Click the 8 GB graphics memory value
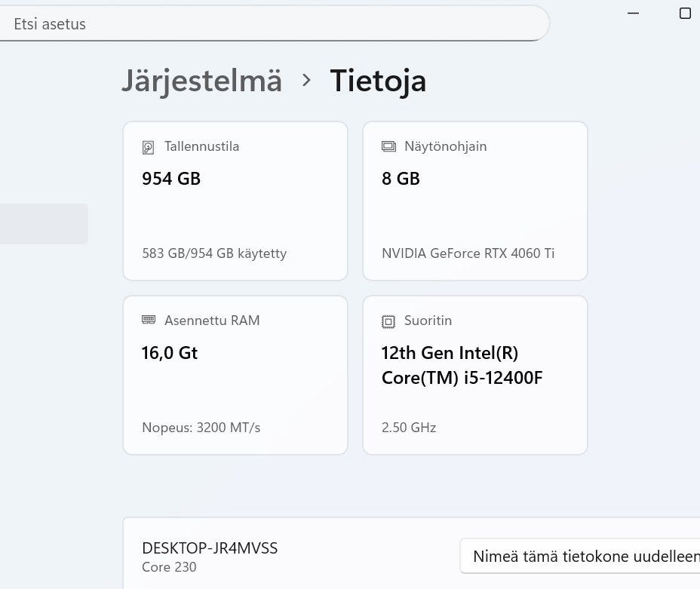Viewport: 700px width, 589px height. (401, 179)
